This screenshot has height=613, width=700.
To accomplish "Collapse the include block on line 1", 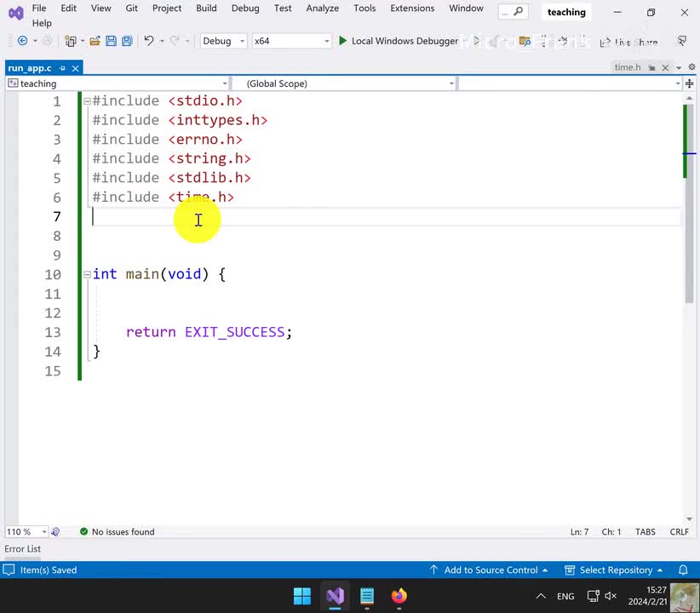I will [x=87, y=101].
